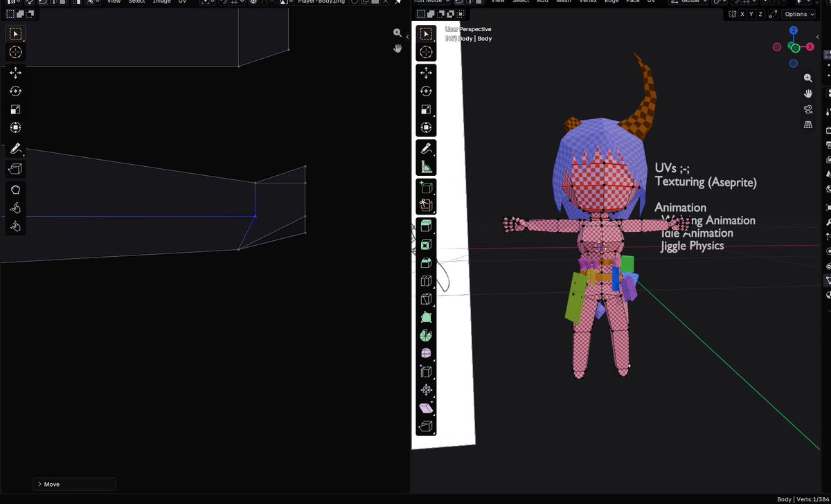Choose the 2D Cursor tool in UV editor
Viewport: 831px width, 504px height.
pyautogui.click(x=15, y=52)
